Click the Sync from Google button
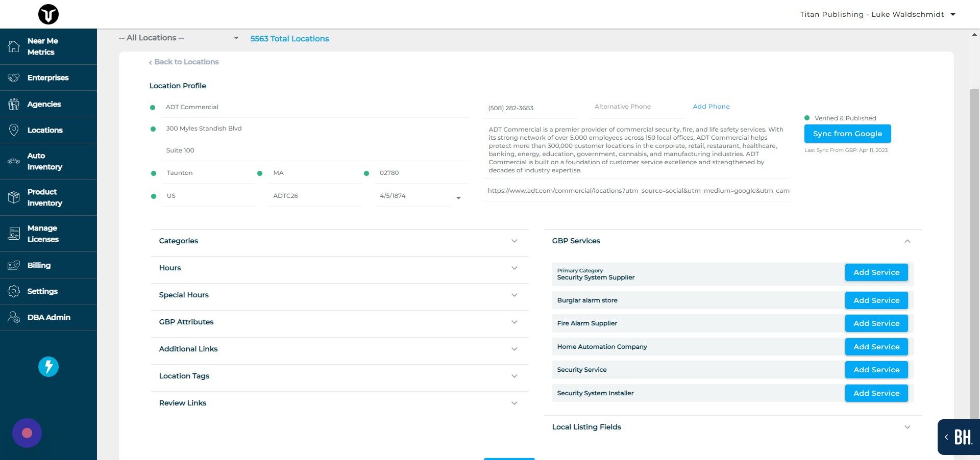980x460 pixels. 847,134
